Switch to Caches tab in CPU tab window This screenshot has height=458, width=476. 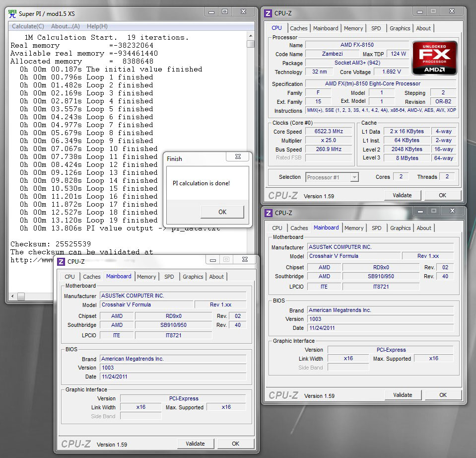(x=298, y=28)
